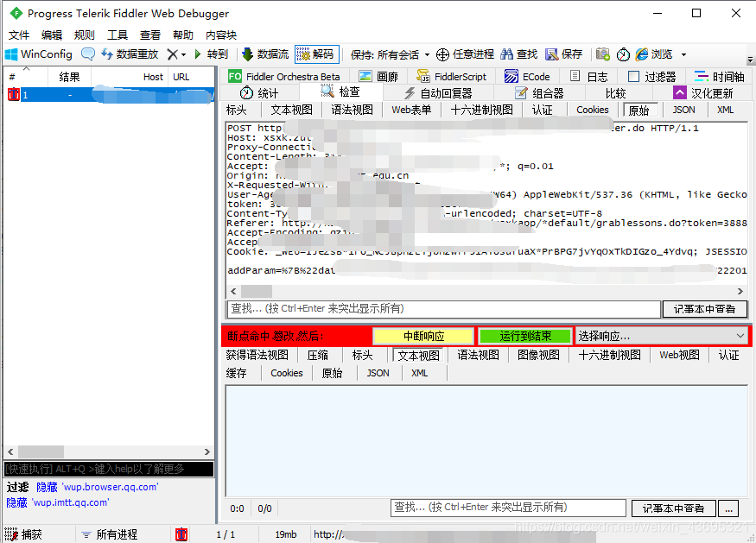Select the request Headers (标头) tab
The height and width of the screenshot is (543, 756).
click(236, 110)
